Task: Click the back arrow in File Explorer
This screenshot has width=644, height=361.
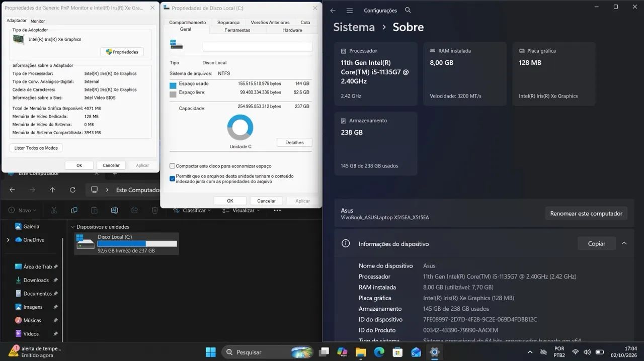Action: (12, 190)
